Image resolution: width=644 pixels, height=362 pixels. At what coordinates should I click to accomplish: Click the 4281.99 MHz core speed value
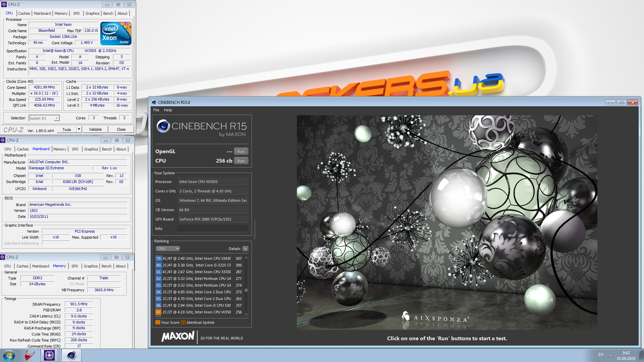44,87
